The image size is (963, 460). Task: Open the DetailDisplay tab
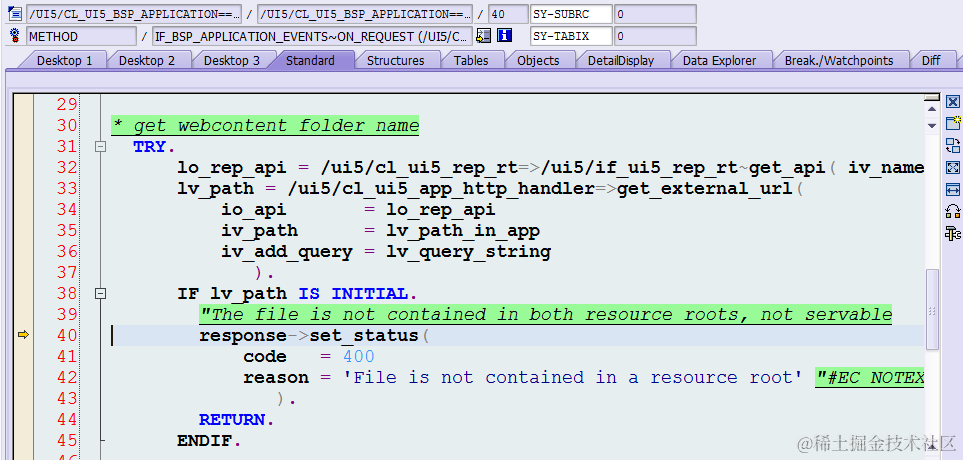tap(621, 60)
